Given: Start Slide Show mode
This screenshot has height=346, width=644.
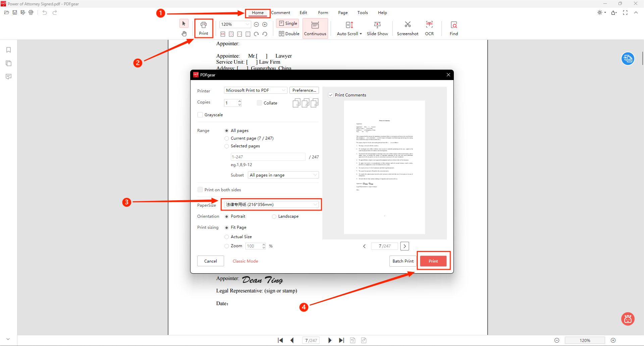Looking at the screenshot, I should [x=377, y=28].
